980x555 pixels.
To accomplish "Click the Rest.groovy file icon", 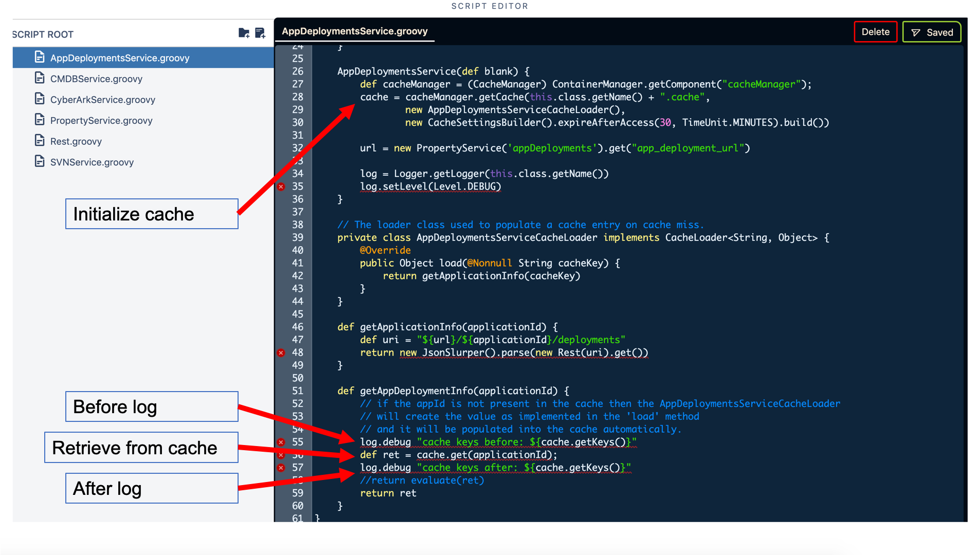I will pyautogui.click(x=40, y=140).
